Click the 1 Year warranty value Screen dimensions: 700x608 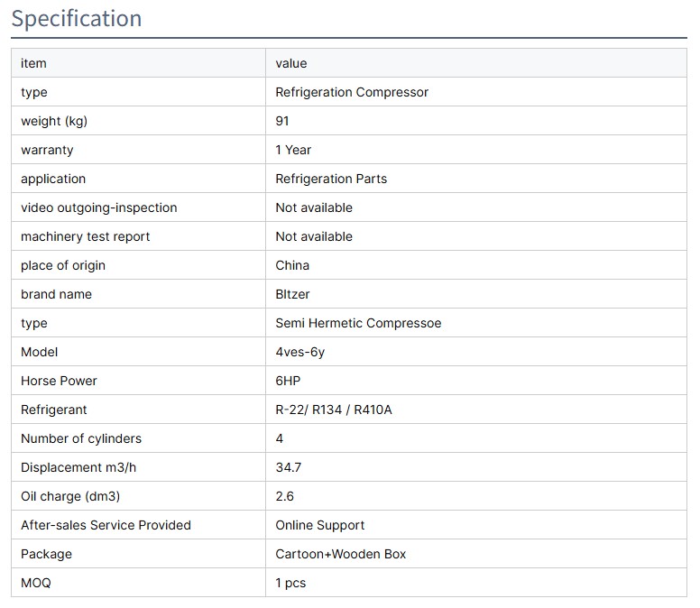(x=293, y=150)
